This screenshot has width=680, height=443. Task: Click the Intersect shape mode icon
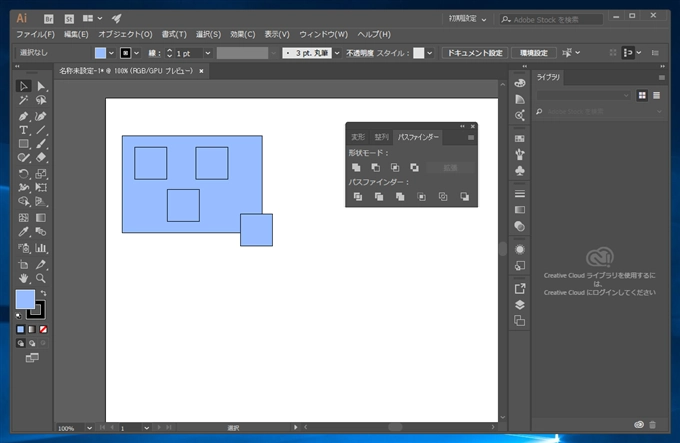(395, 167)
